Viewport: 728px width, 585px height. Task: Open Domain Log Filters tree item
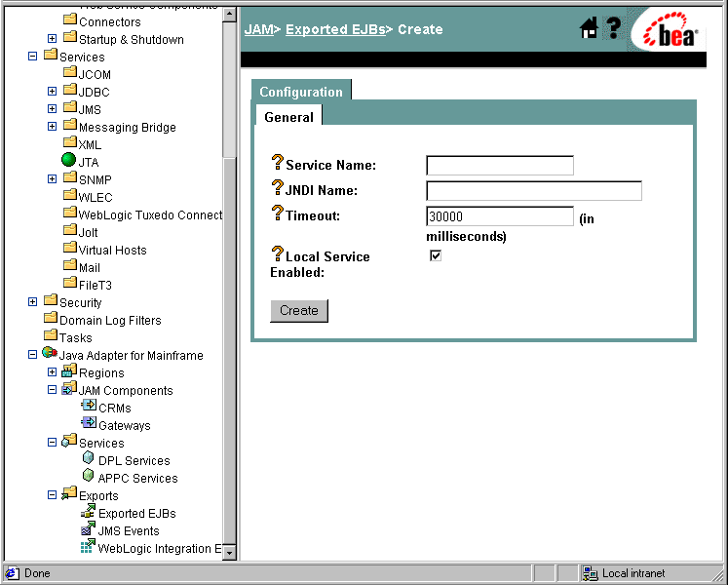tap(110, 320)
